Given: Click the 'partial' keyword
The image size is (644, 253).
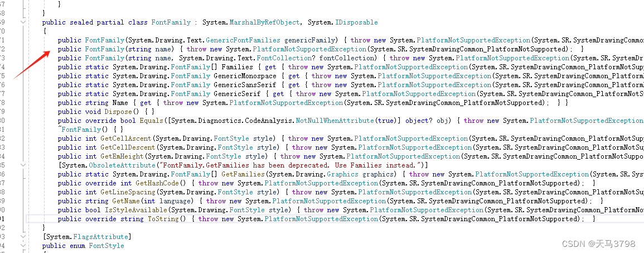Looking at the screenshot, I should tap(110, 22).
